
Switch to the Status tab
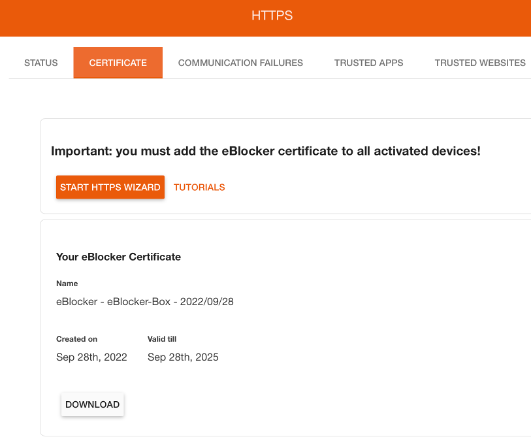[41, 63]
